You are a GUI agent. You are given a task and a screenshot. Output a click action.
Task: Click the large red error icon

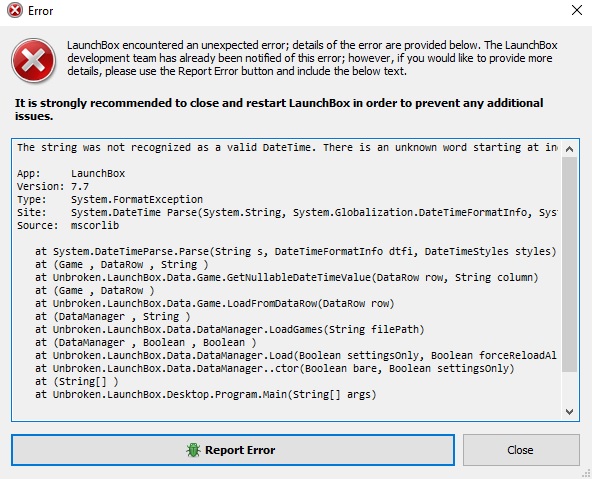click(34, 60)
